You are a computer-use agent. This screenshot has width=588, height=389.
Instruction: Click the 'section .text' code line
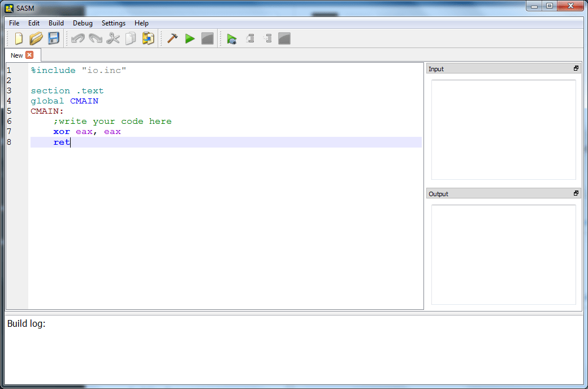coord(67,91)
